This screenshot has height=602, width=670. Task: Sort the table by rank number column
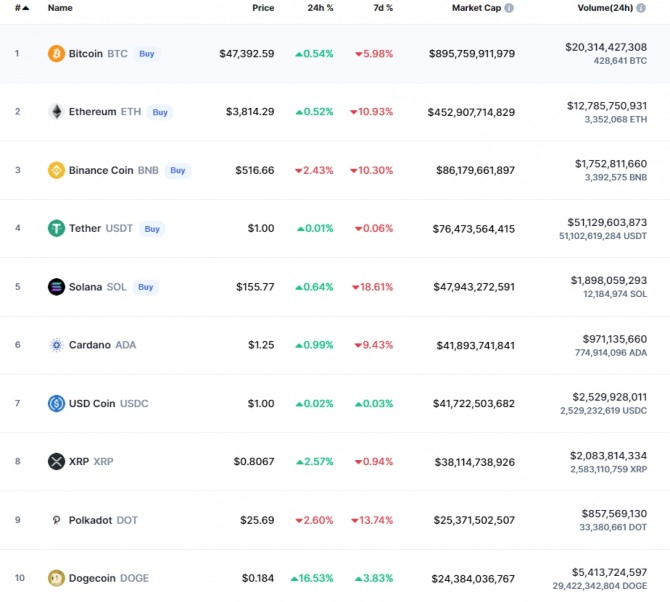[x=21, y=8]
